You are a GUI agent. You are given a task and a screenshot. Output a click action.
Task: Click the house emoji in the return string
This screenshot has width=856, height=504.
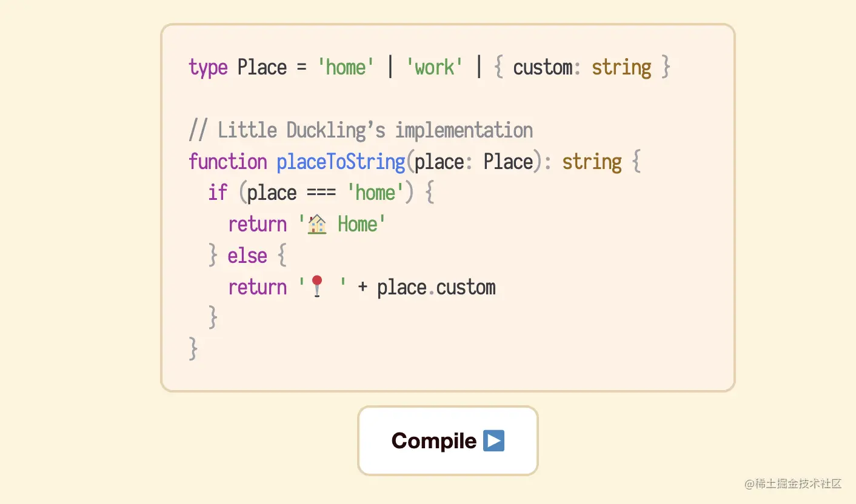pyautogui.click(x=317, y=225)
